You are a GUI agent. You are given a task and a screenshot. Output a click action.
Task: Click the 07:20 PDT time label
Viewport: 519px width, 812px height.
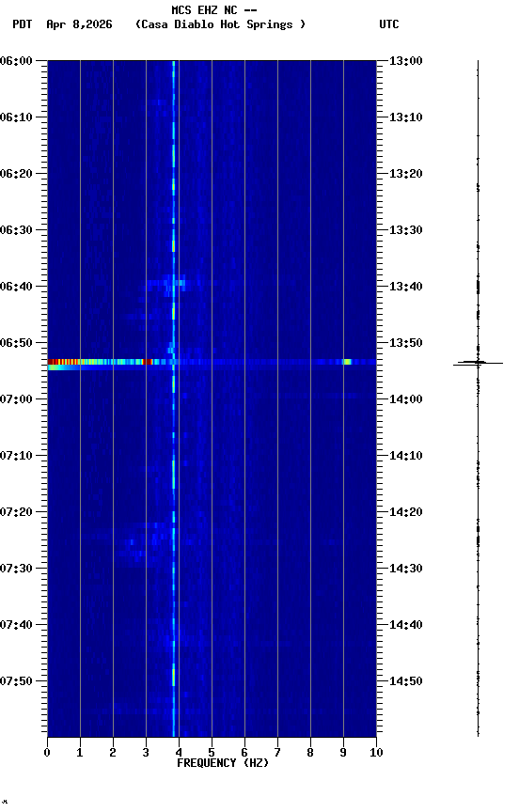point(16,512)
